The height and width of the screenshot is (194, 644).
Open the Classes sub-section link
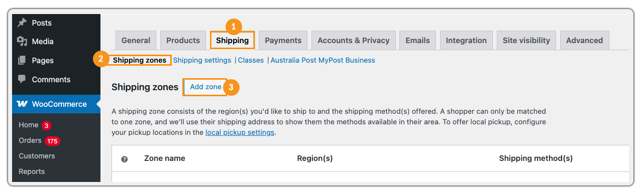coord(251,60)
